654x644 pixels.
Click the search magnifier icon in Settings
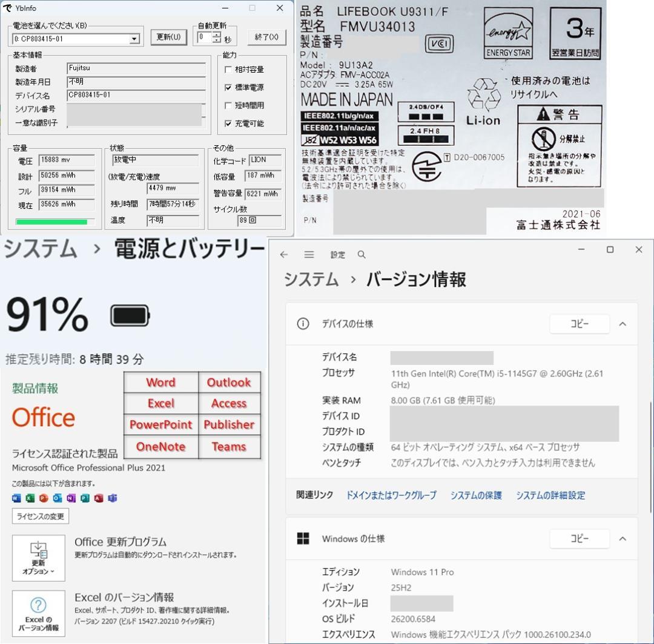click(x=361, y=254)
